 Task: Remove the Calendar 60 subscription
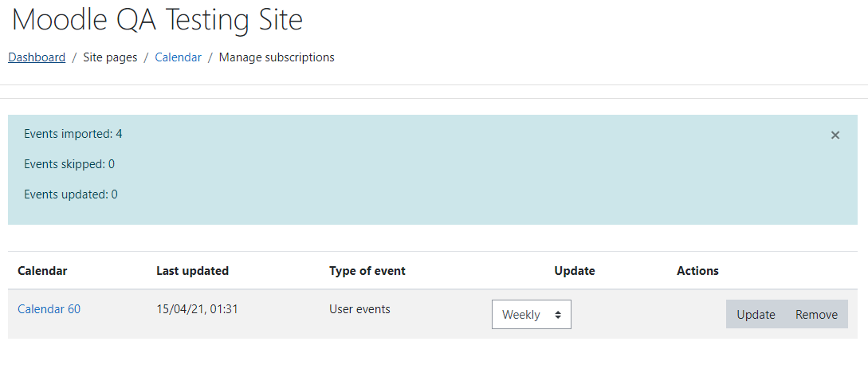point(816,315)
